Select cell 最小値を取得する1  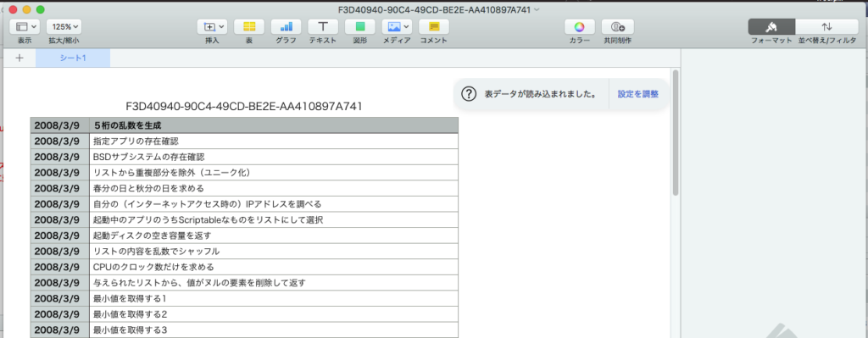[274, 298]
